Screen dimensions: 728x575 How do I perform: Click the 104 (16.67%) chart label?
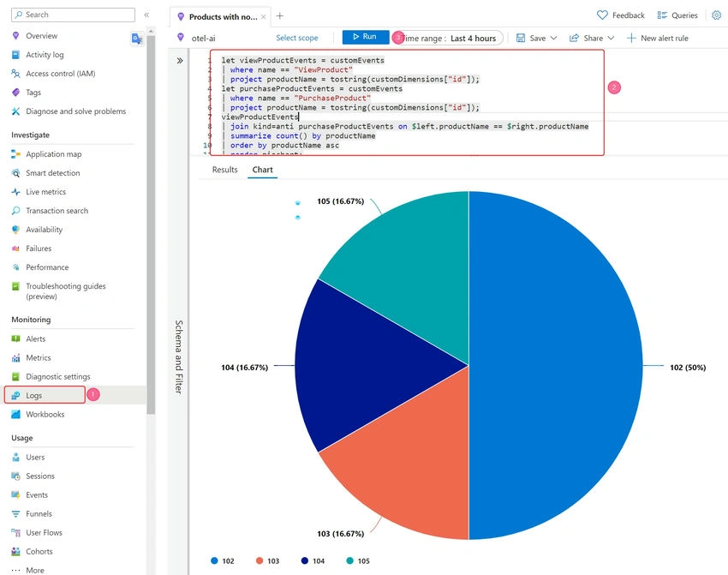[245, 368]
